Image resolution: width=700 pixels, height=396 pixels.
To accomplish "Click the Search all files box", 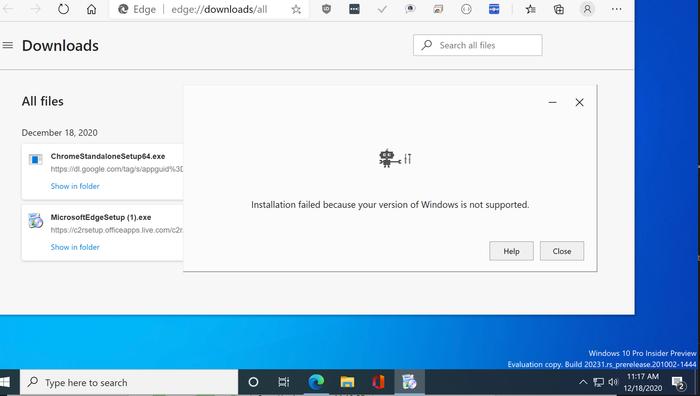I will pos(478,45).
